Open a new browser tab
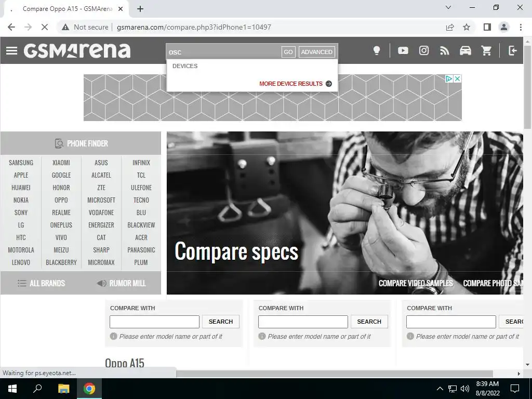Screen dimensions: 532x399 [140, 9]
